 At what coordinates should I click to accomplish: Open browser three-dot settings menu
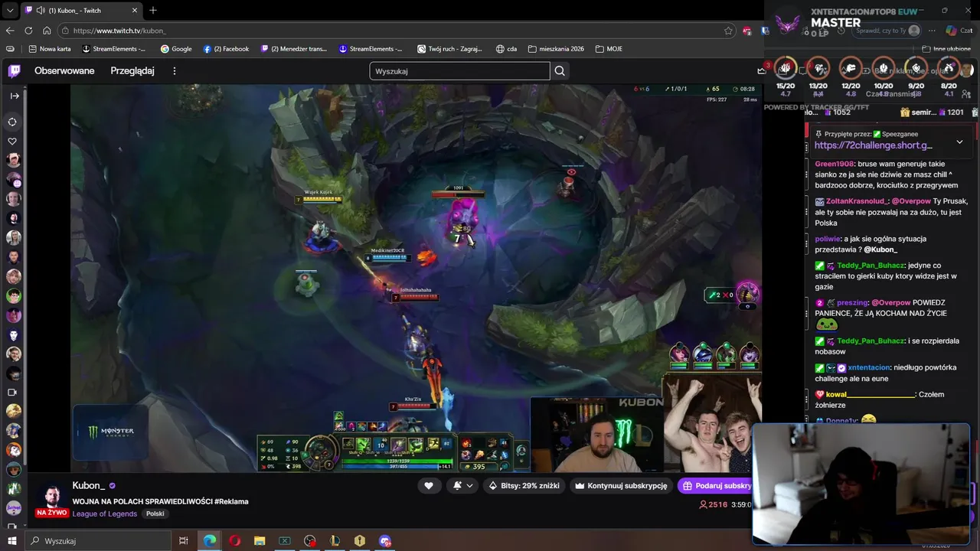(932, 31)
